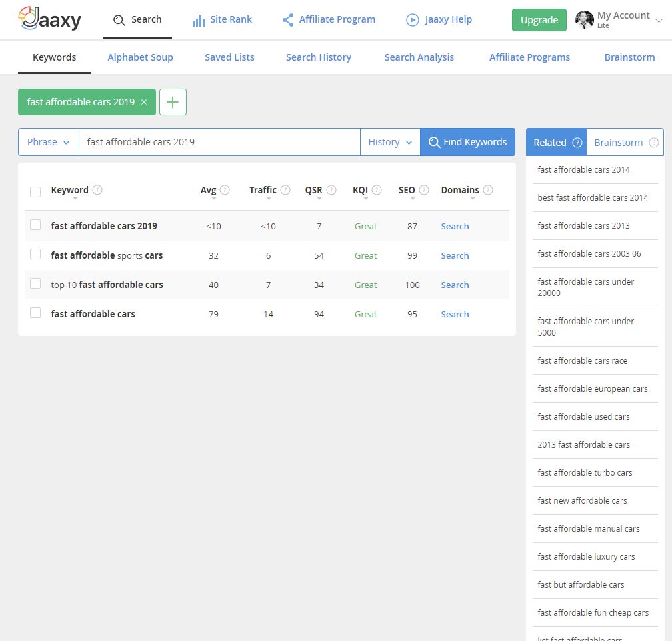Click the Keyword column help icon
672x641 pixels.
coord(97,189)
